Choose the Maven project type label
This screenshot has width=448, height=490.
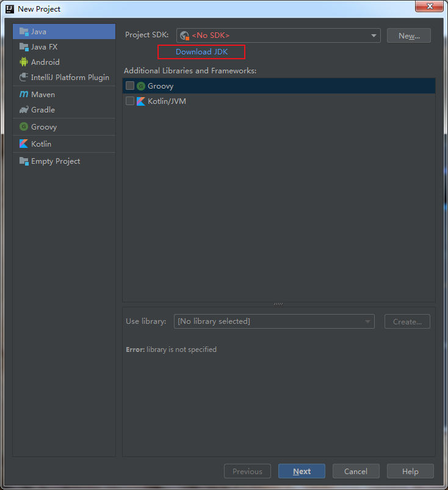point(43,94)
